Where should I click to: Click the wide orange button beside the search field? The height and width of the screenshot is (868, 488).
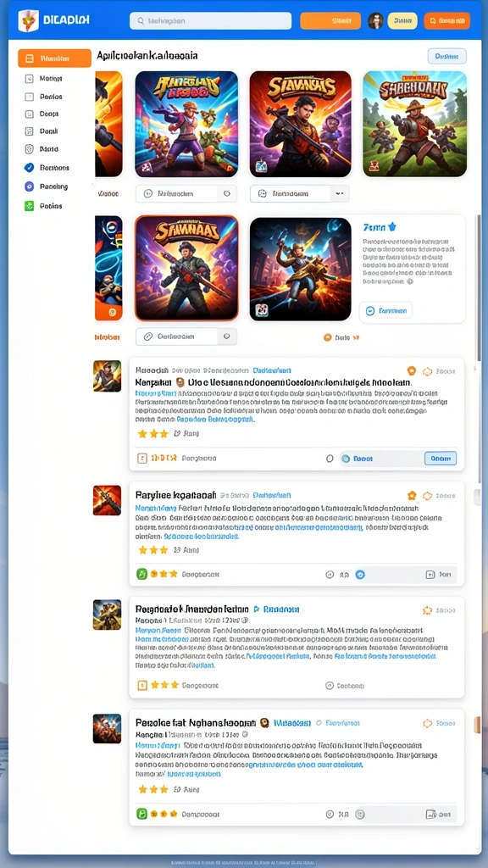tap(330, 20)
